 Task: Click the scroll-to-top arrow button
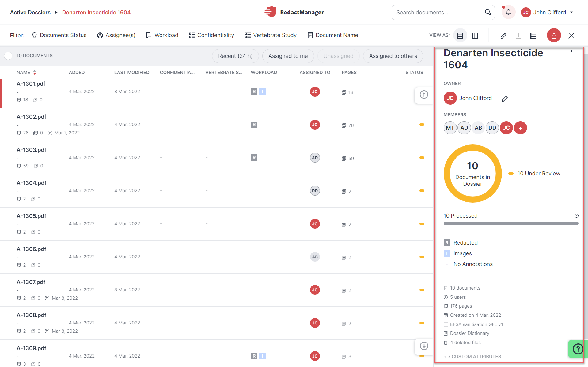point(424,95)
